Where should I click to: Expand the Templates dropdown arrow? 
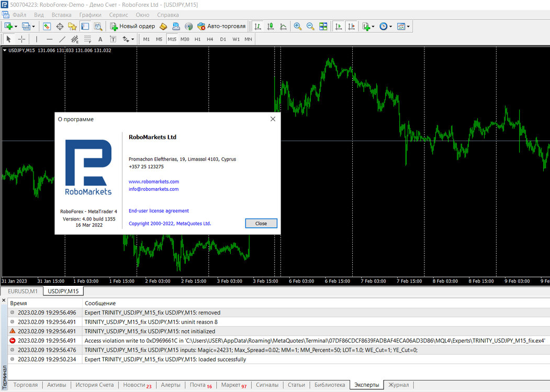coord(408,26)
